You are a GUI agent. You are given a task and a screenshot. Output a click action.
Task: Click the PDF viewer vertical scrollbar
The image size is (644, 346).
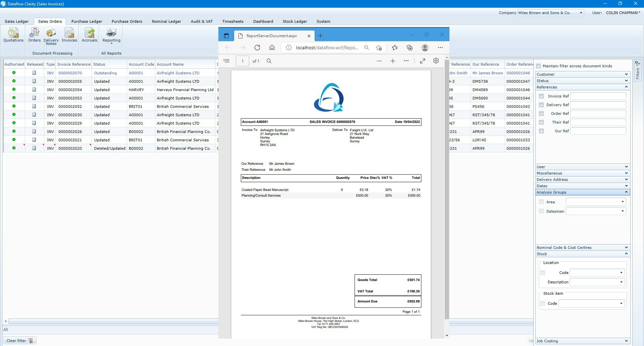[447, 189]
